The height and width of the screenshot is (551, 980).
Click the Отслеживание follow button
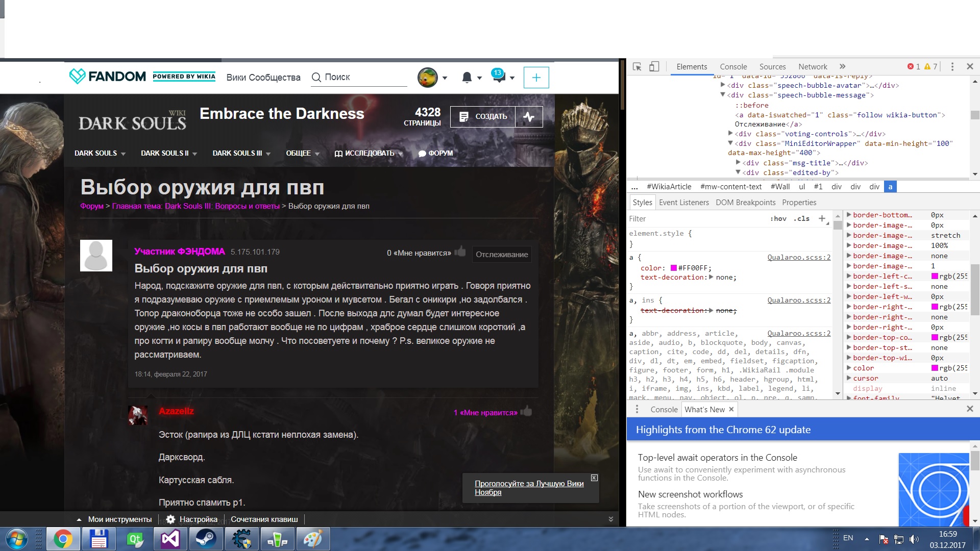502,254
